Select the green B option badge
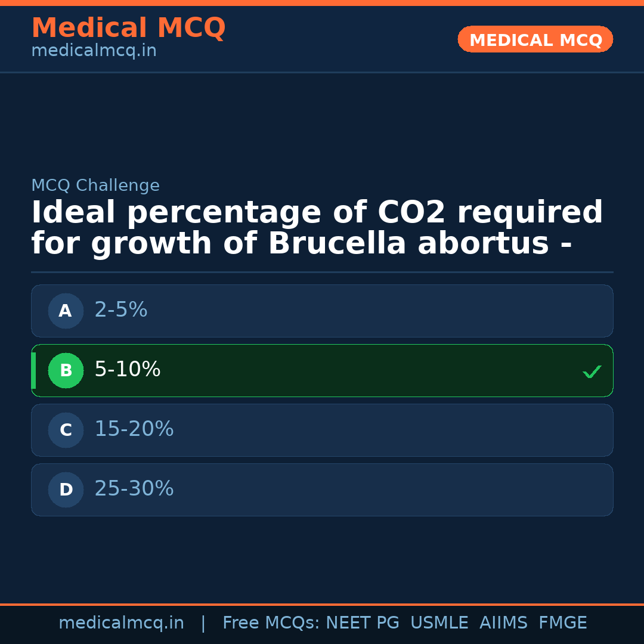Viewport: 644px width, 644px height. [66, 370]
